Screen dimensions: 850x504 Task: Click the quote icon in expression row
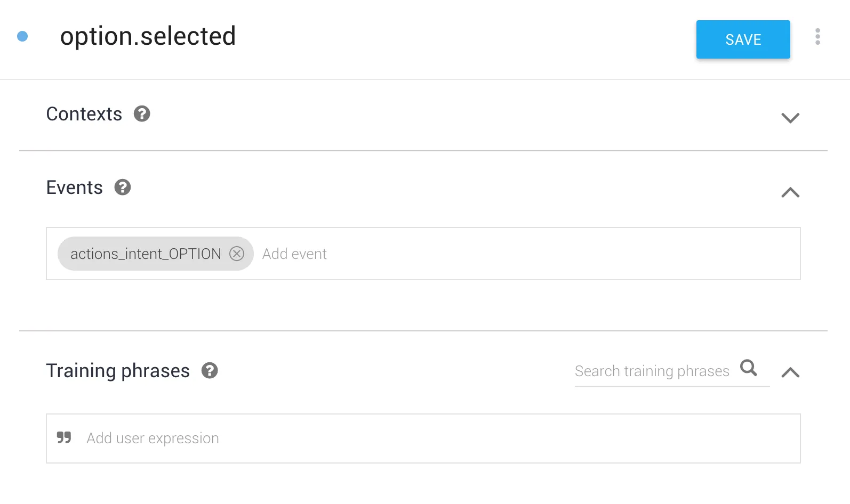click(64, 438)
